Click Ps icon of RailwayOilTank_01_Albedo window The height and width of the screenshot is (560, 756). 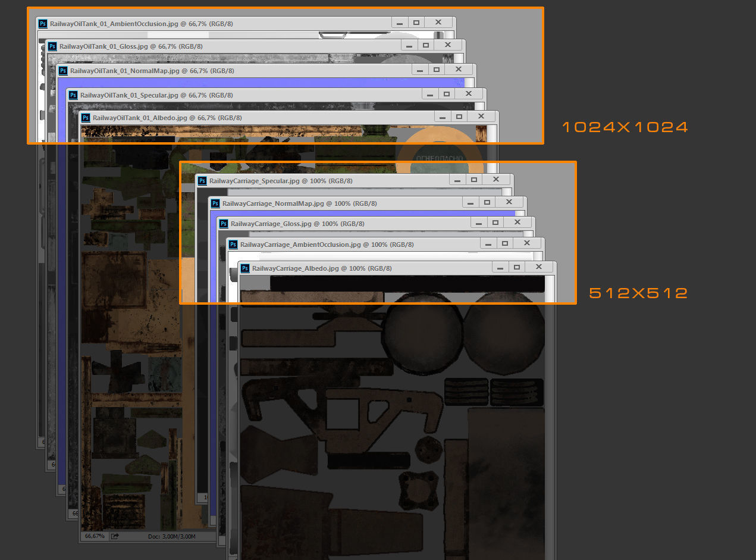tap(86, 118)
